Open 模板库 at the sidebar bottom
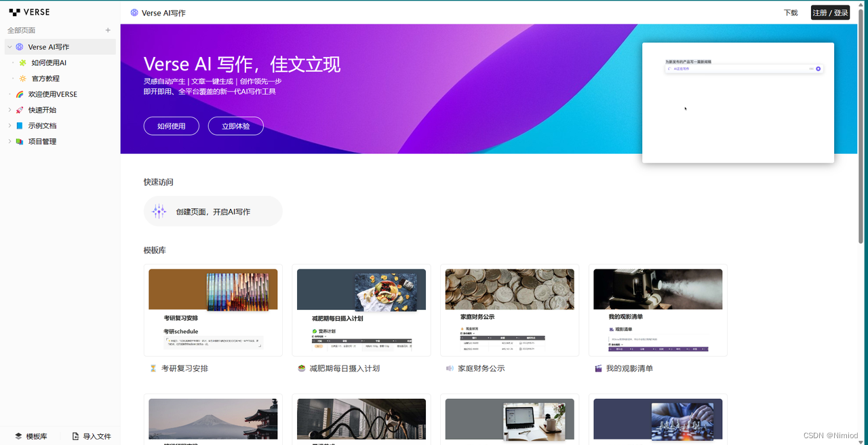 (x=31, y=436)
